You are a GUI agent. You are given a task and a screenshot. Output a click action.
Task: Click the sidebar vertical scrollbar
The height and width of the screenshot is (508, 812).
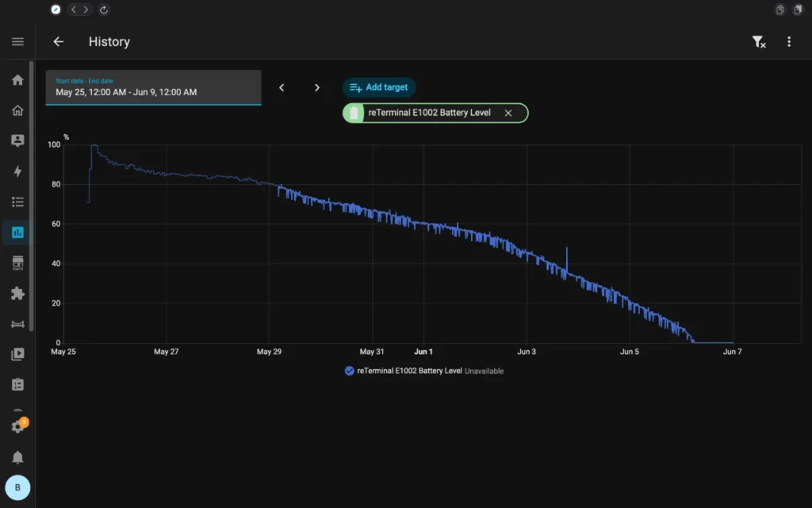click(31, 196)
